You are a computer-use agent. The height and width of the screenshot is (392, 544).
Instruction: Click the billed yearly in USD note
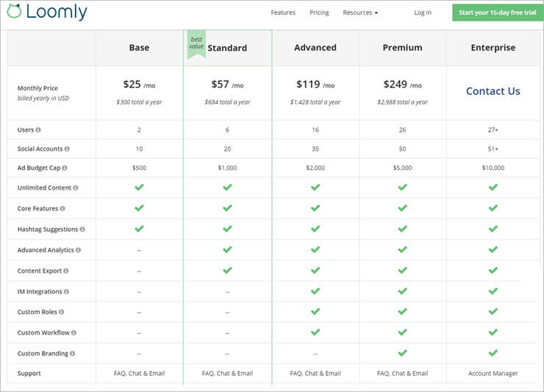click(x=43, y=99)
